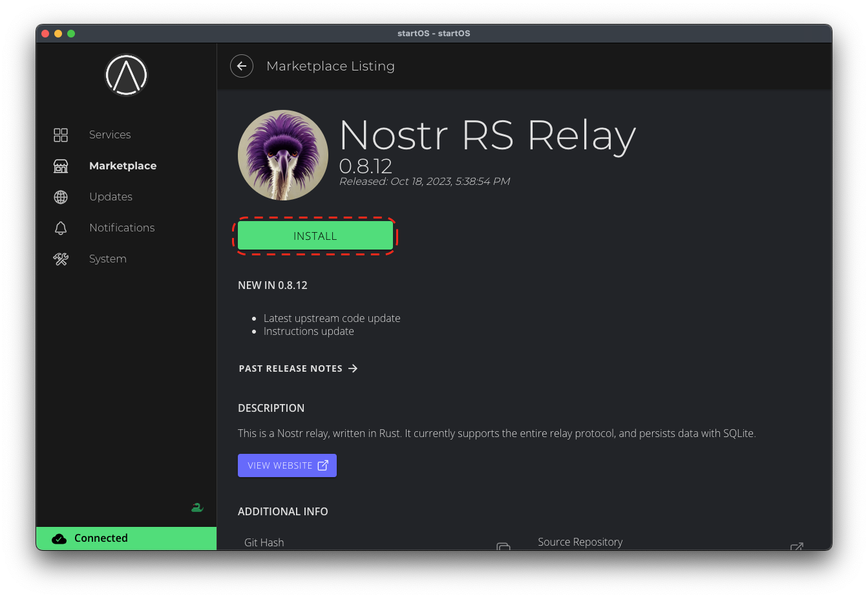Image resolution: width=868 pixels, height=598 pixels.
Task: Install Nostr RS Relay
Action: click(x=315, y=235)
